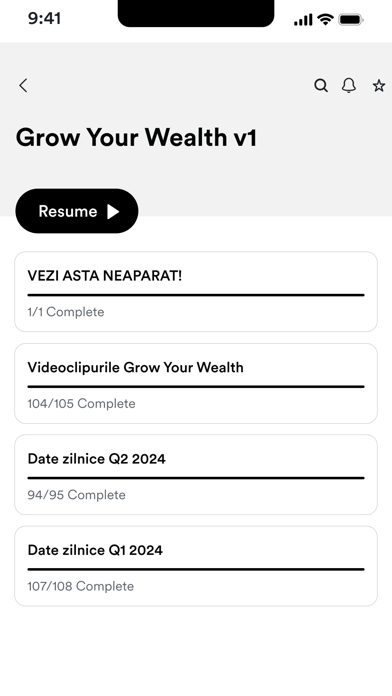
Task: Expand the Videoclipurile Grow Your Wealth section
Action: point(196,383)
